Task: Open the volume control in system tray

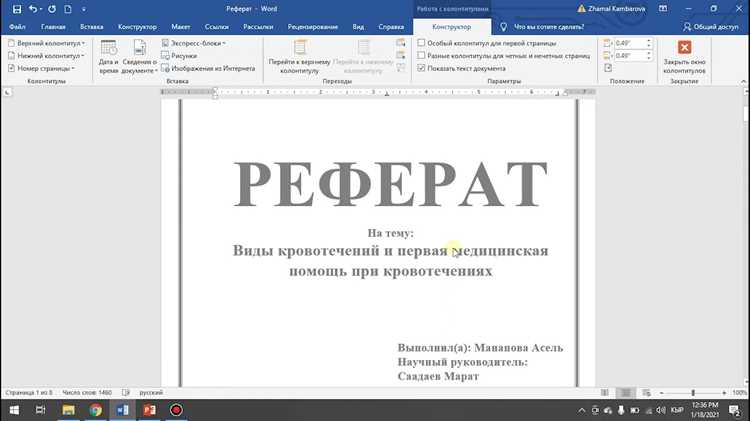Action: pyautogui.click(x=661, y=410)
